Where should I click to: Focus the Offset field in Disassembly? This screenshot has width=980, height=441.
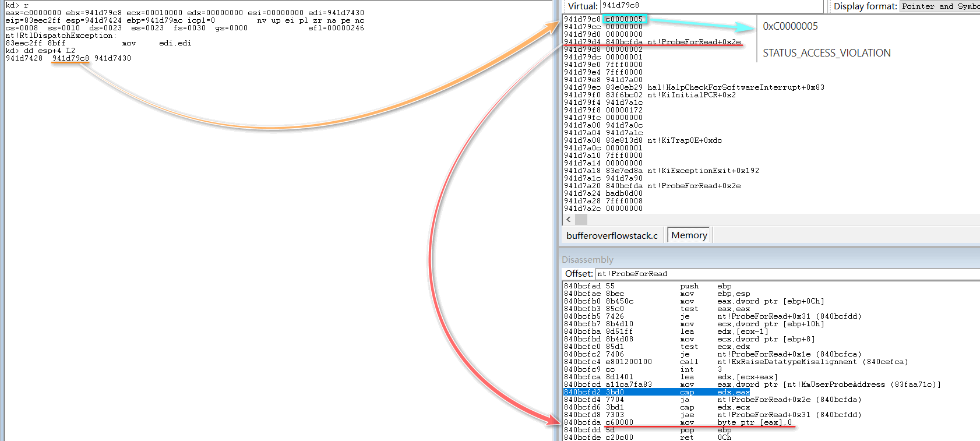[x=787, y=274]
